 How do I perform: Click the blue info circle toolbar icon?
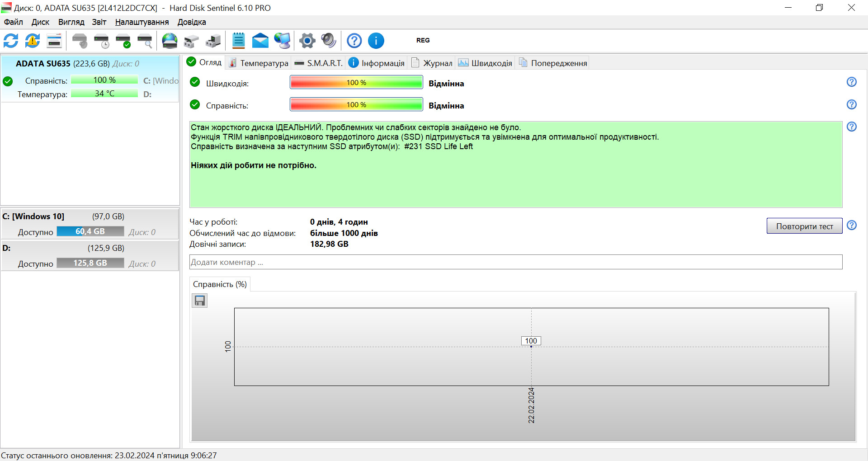376,41
